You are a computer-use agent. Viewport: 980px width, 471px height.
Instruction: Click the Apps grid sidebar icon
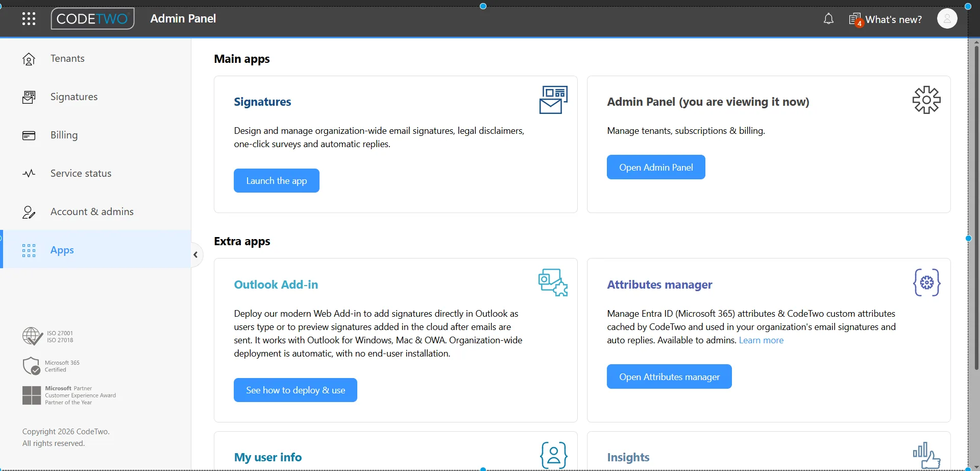pos(29,250)
